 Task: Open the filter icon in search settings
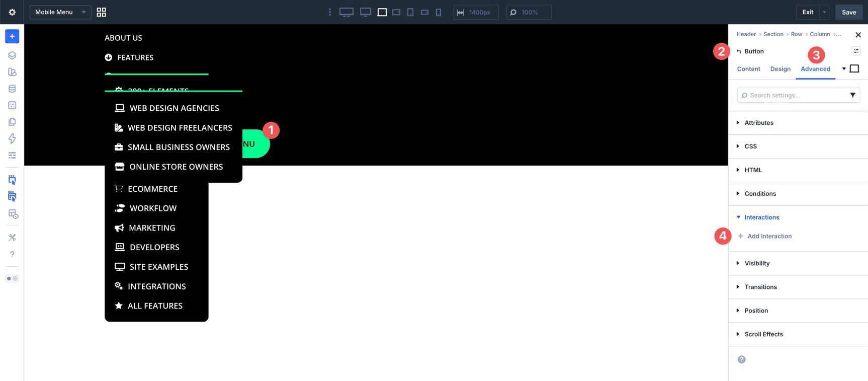[x=852, y=95]
